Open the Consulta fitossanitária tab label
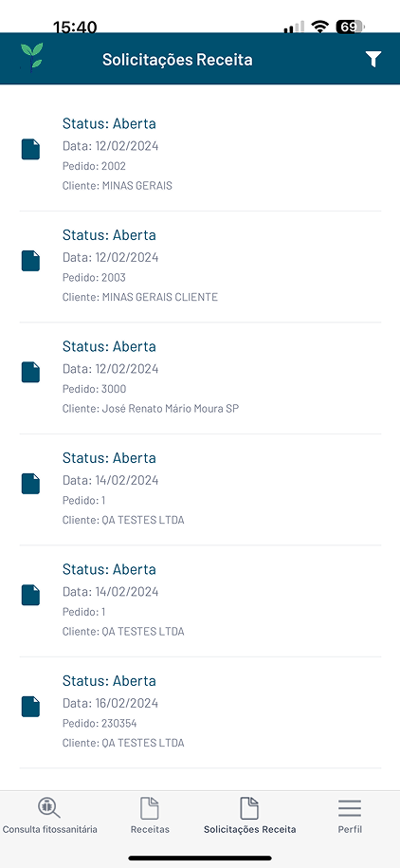400x868 pixels. tap(50, 829)
